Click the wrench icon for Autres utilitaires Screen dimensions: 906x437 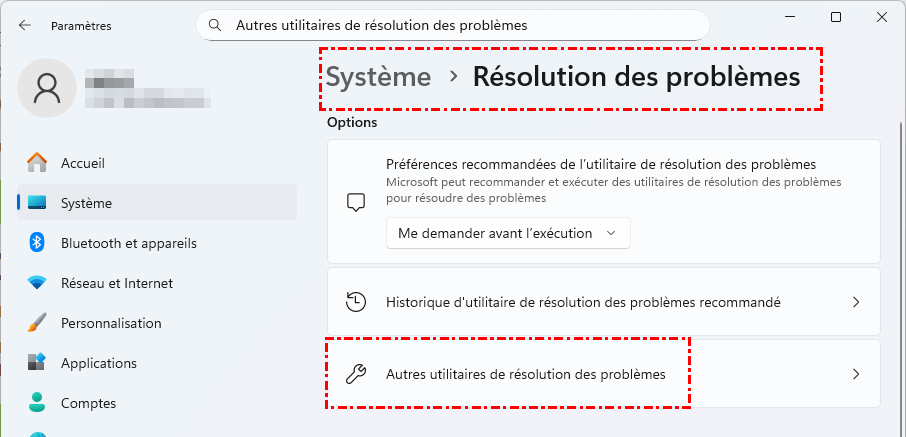pyautogui.click(x=355, y=374)
